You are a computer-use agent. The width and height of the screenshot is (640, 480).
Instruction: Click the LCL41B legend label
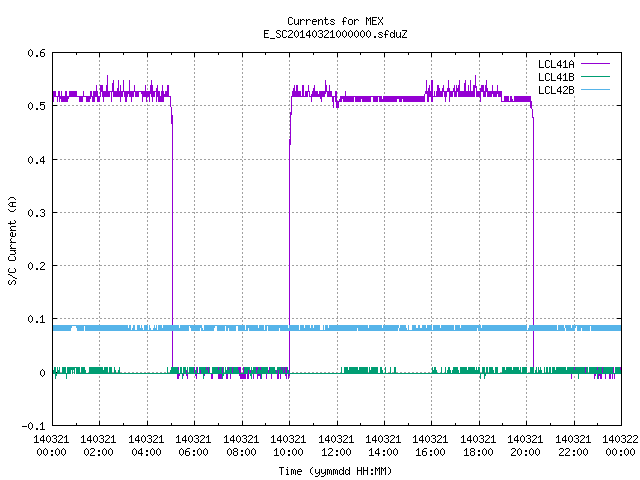click(x=556, y=77)
